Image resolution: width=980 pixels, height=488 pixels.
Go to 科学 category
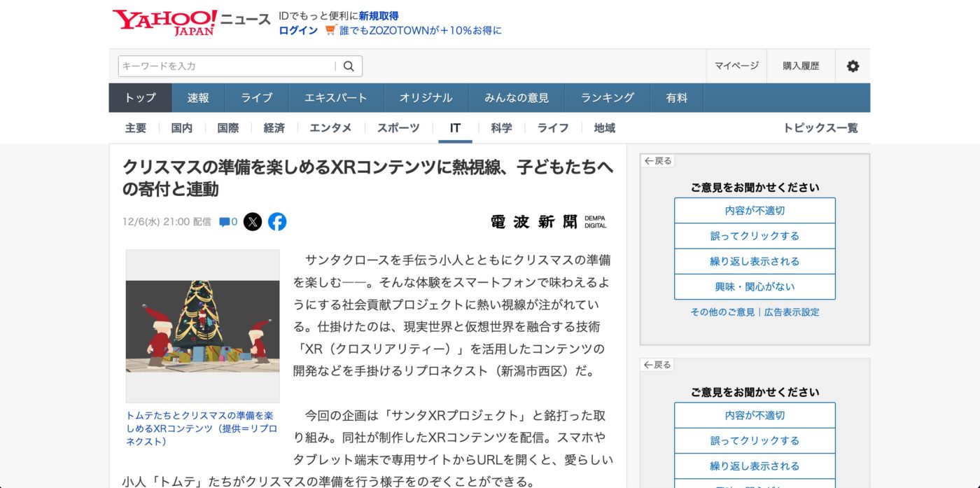tap(501, 128)
